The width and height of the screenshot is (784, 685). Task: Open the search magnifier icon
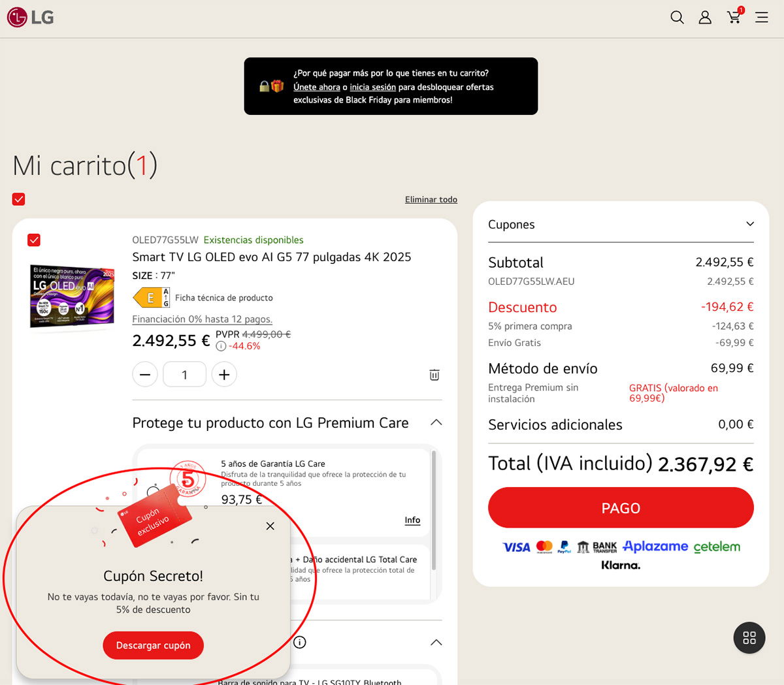pyautogui.click(x=677, y=18)
